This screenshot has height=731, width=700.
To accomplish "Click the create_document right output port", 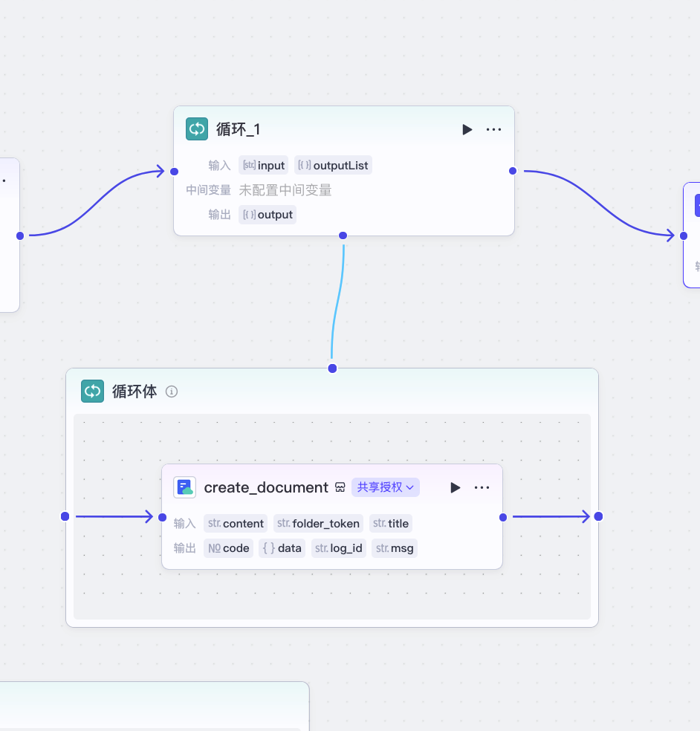I will pyautogui.click(x=503, y=518).
